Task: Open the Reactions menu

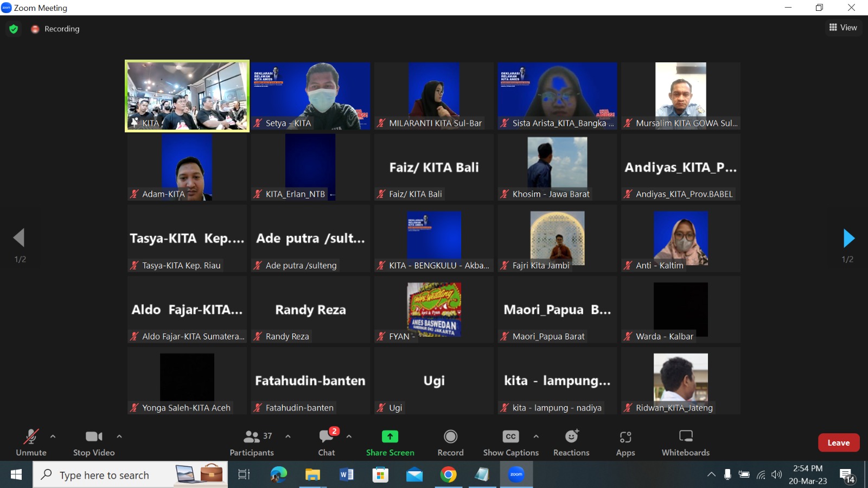Action: pyautogui.click(x=571, y=436)
